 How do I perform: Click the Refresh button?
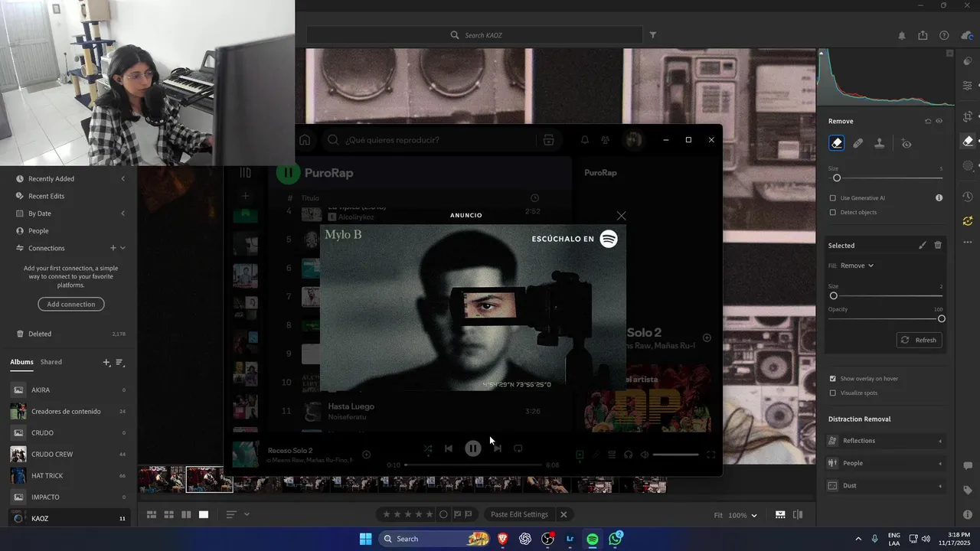(x=919, y=340)
